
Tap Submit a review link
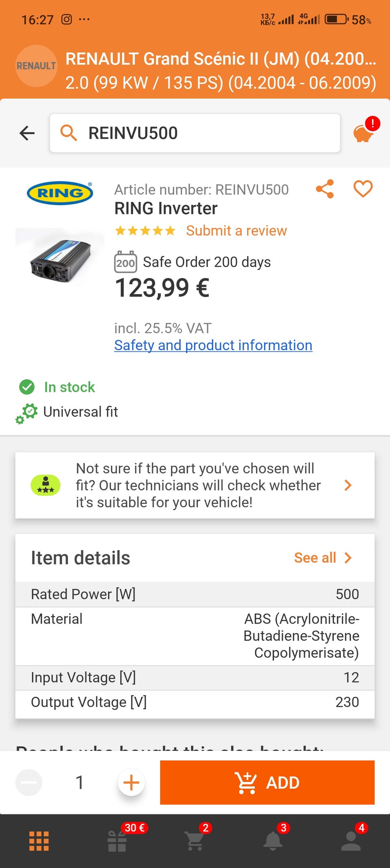coord(236,231)
